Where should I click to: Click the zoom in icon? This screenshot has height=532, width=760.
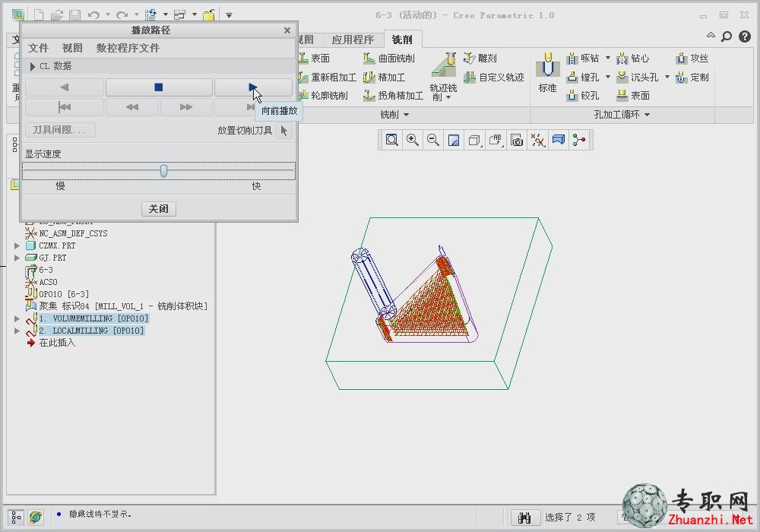(413, 140)
